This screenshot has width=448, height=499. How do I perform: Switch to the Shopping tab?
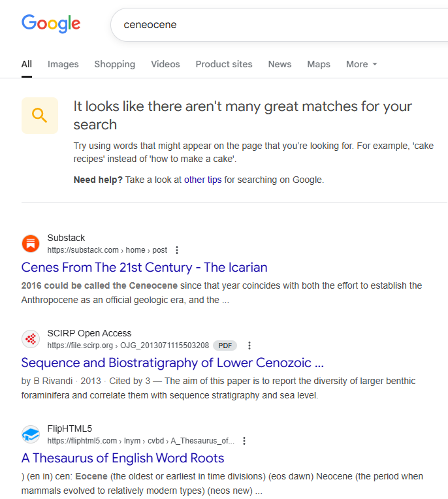click(114, 64)
